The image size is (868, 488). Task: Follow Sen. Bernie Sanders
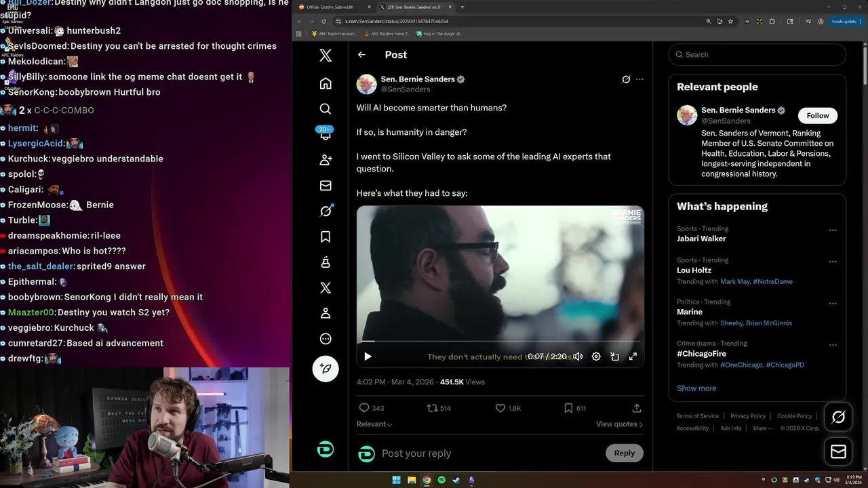tap(818, 116)
